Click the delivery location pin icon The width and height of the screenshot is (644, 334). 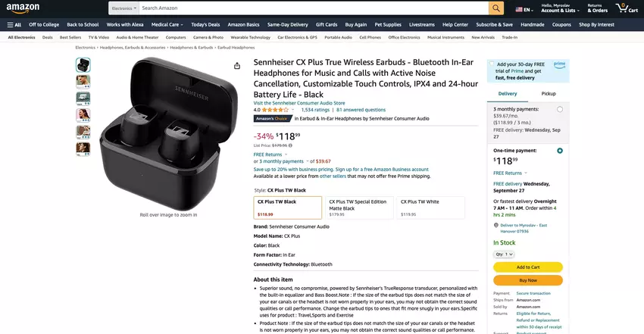[x=496, y=225]
